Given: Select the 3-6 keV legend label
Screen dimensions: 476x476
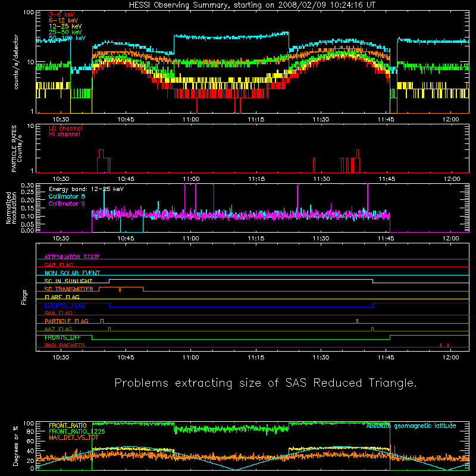Looking at the screenshot, I should tap(62, 14).
